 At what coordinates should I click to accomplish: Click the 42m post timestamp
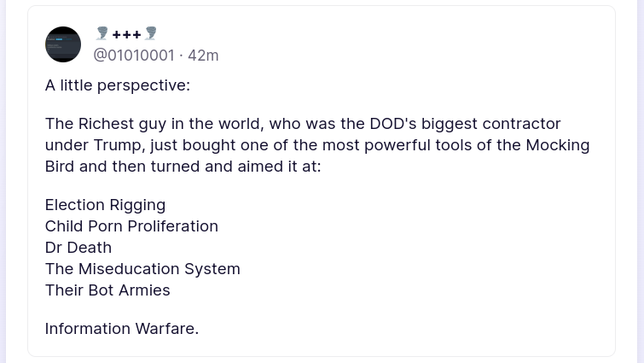tap(203, 56)
